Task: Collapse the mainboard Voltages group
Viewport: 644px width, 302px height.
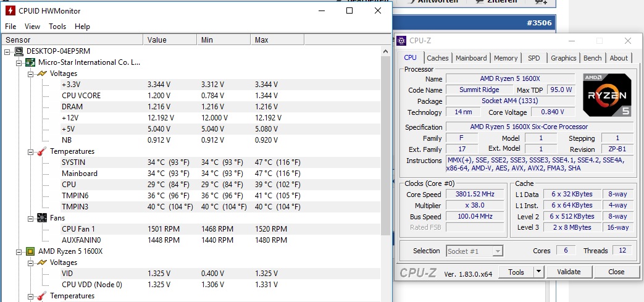Action: tap(30, 74)
